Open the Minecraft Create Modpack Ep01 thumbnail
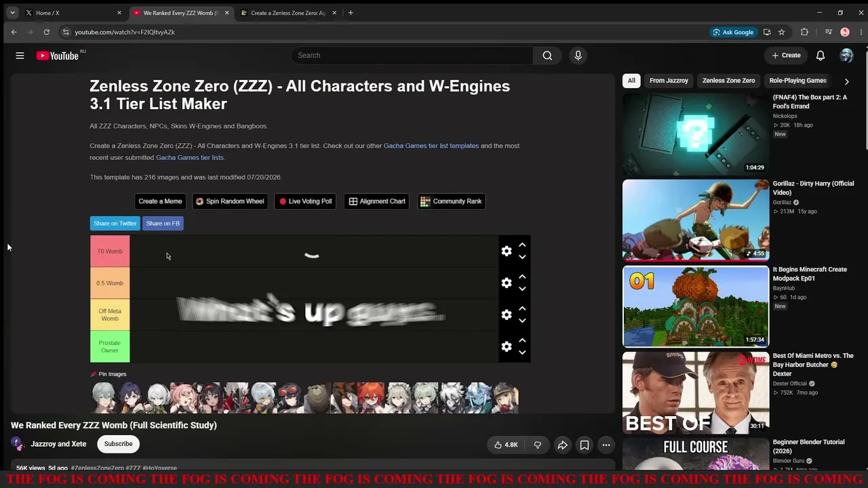The image size is (868, 488). 696,306
